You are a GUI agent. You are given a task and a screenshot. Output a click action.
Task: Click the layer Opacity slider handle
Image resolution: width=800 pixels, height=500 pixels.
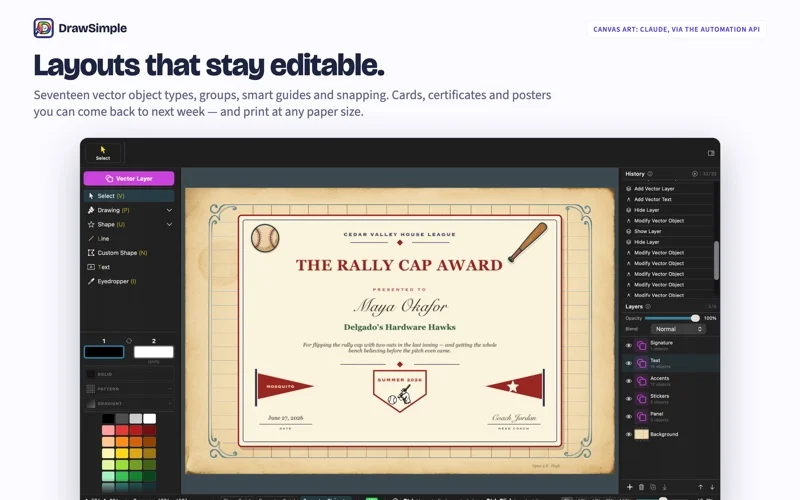695,318
